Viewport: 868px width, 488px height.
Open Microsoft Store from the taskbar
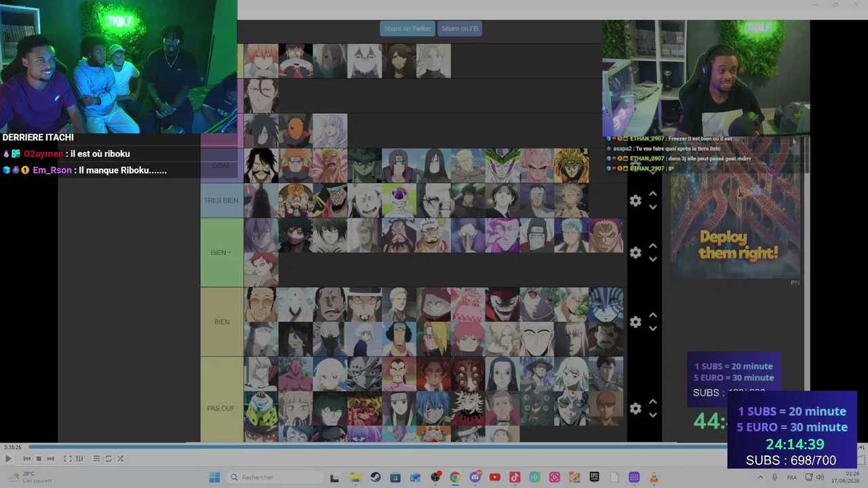point(395,477)
